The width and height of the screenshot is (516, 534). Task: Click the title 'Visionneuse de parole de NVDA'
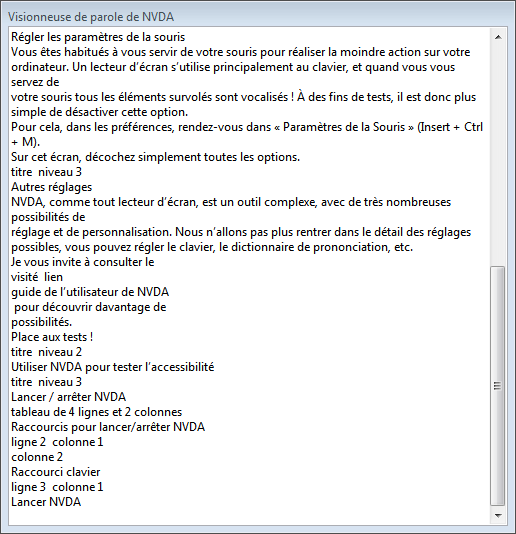[x=91, y=17]
